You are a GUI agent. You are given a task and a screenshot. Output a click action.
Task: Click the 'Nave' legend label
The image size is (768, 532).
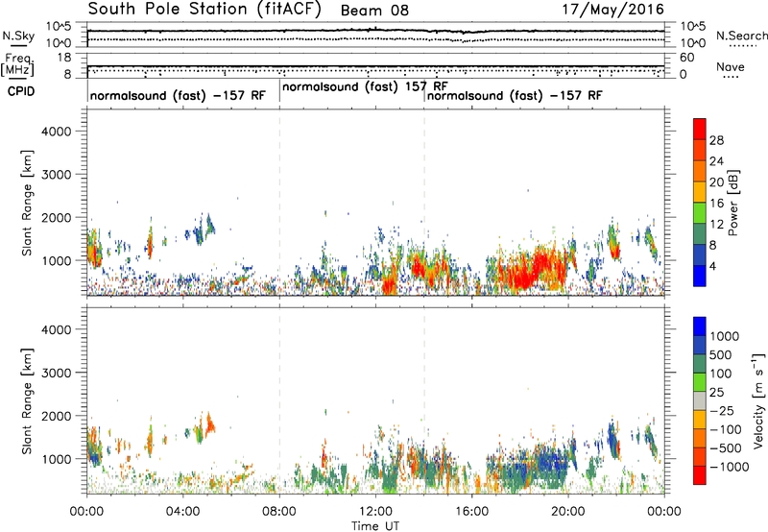tap(730, 66)
